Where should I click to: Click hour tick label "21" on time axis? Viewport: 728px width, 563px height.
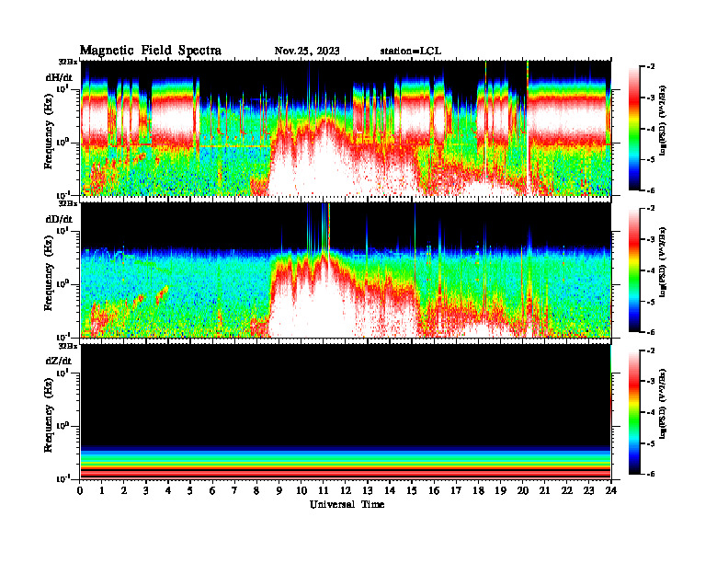pos(544,490)
